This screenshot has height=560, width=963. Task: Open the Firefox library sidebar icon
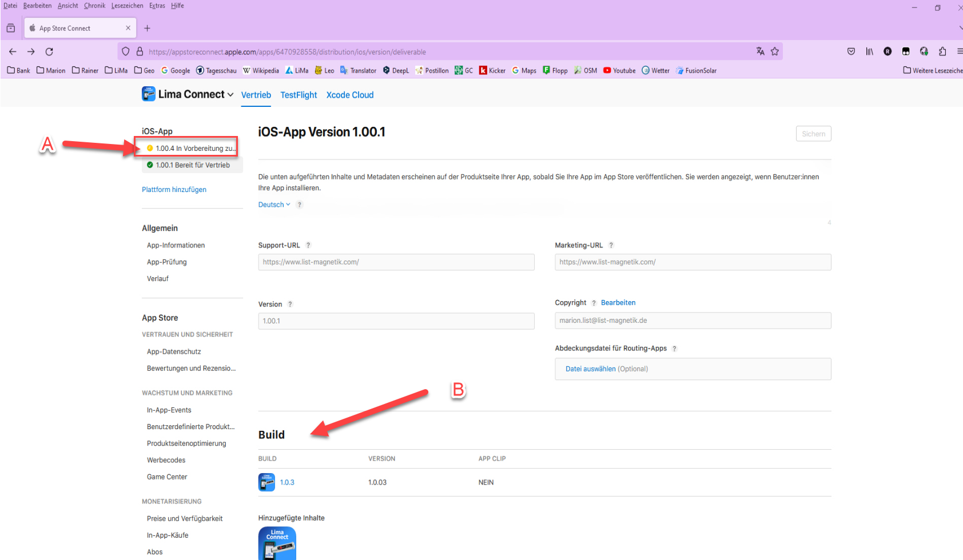coord(869,51)
